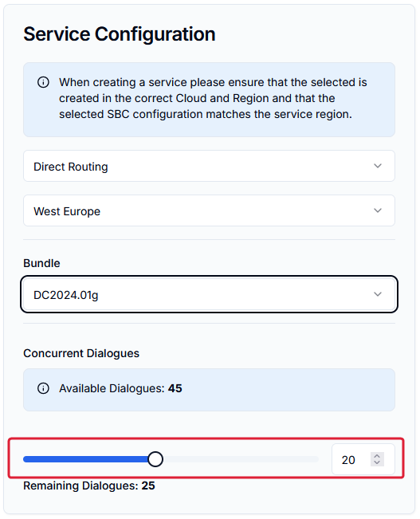Click the notice text about Cloud and Region
Viewport: 420px width, 519px height.
[213, 98]
